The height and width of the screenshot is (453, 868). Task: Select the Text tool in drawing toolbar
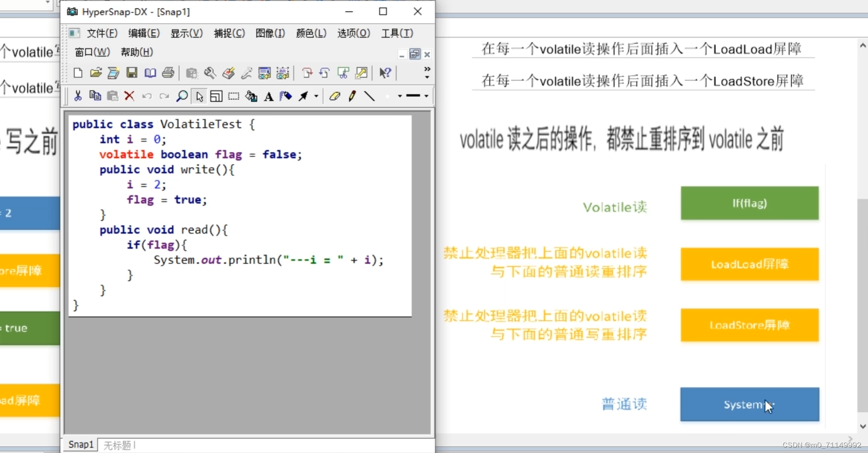268,96
